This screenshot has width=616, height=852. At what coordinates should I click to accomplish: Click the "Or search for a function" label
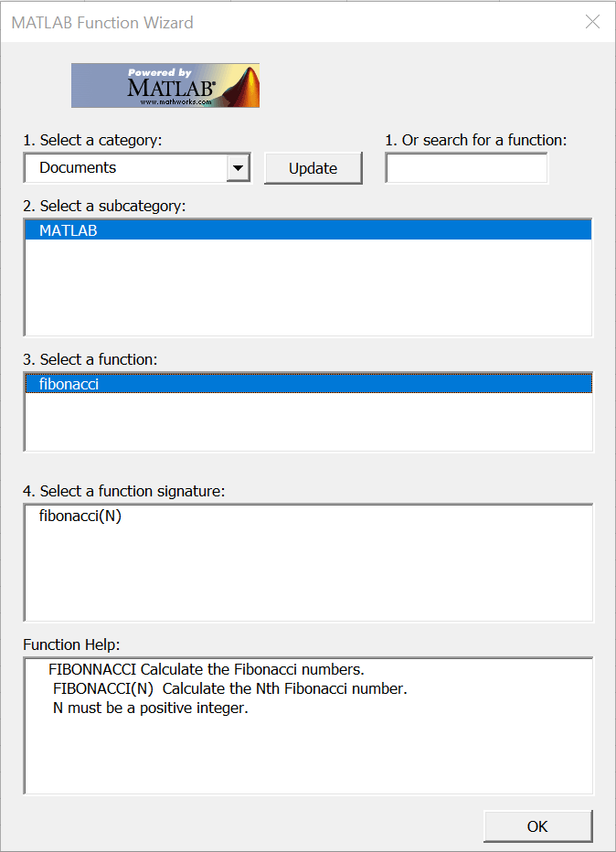475,141
